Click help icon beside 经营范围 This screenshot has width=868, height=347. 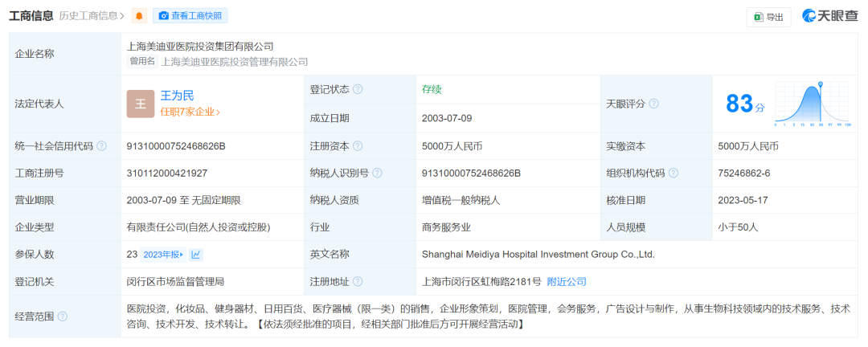[62, 316]
